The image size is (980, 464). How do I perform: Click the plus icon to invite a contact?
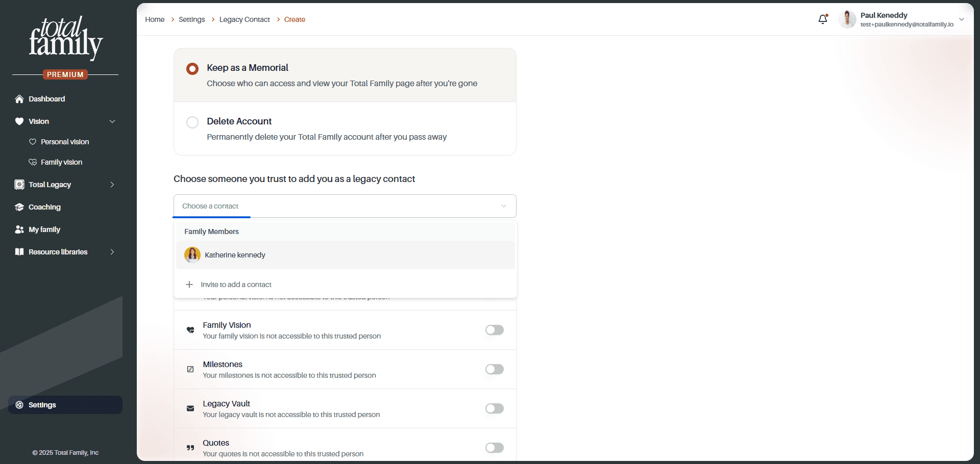pyautogui.click(x=189, y=285)
